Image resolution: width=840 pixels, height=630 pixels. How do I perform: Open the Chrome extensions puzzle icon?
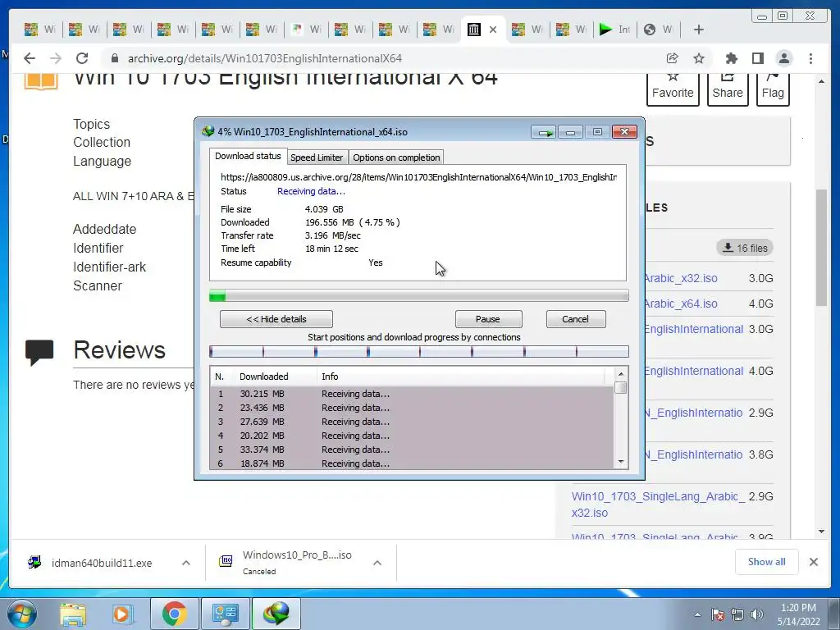pyautogui.click(x=731, y=58)
